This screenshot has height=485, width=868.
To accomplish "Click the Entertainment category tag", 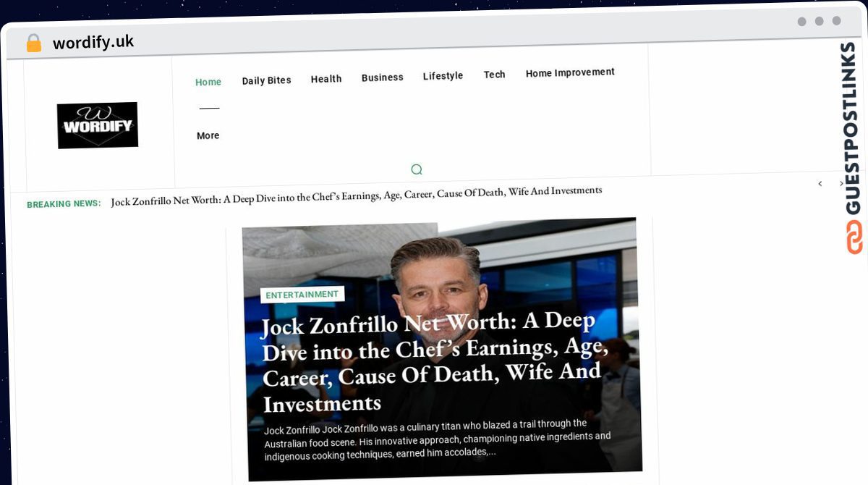I will 302,295.
